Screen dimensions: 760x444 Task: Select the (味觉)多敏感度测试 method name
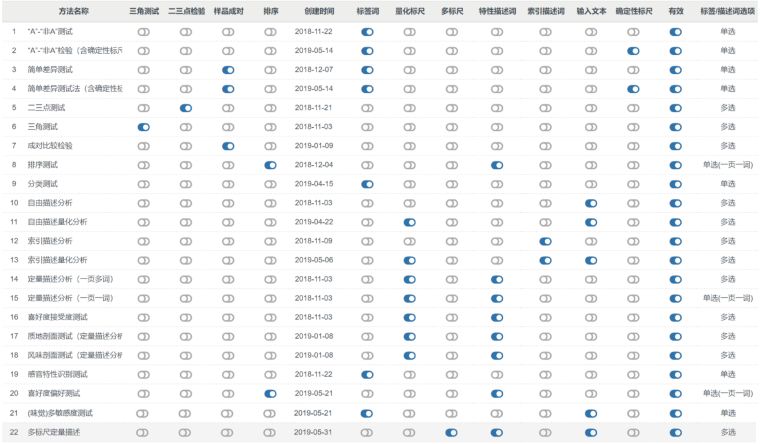point(60,412)
